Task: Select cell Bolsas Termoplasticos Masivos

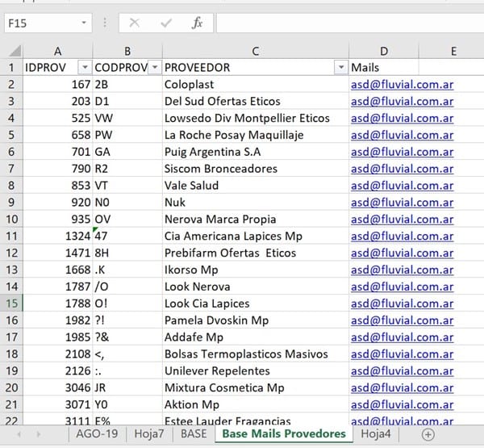Action: click(x=256, y=354)
